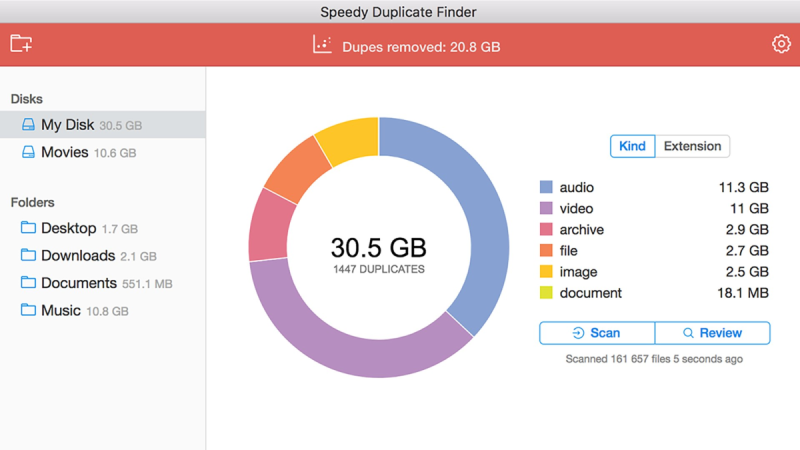Open the Music folder entry
The image size is (800, 450).
pyautogui.click(x=103, y=310)
